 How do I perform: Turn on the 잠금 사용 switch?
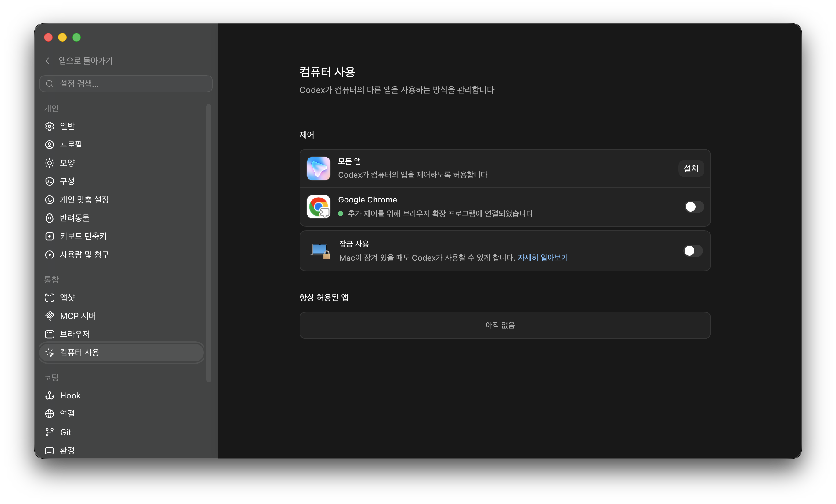[x=692, y=251]
